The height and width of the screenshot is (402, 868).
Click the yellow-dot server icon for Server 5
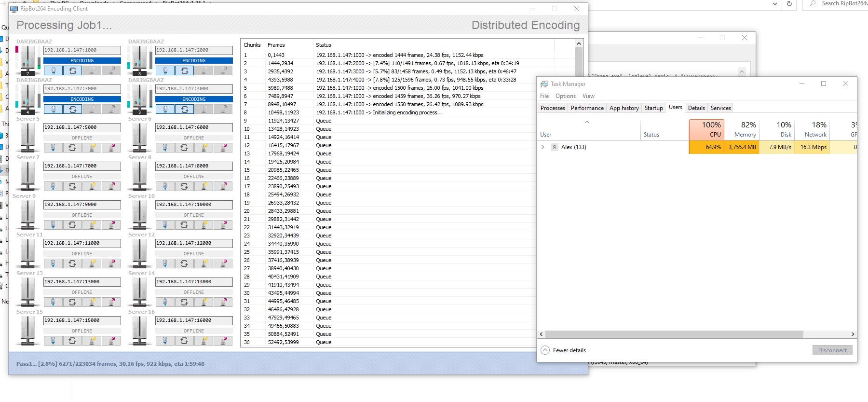[92, 148]
